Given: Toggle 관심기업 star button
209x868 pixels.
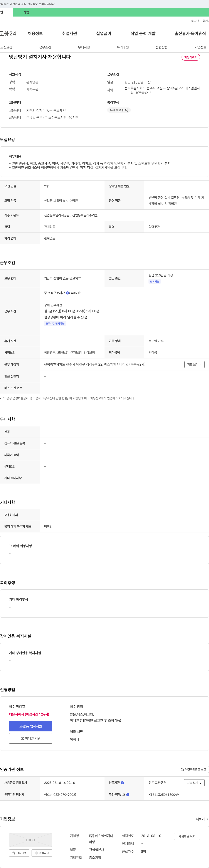Looking at the screenshot, I should coord(19,853).
